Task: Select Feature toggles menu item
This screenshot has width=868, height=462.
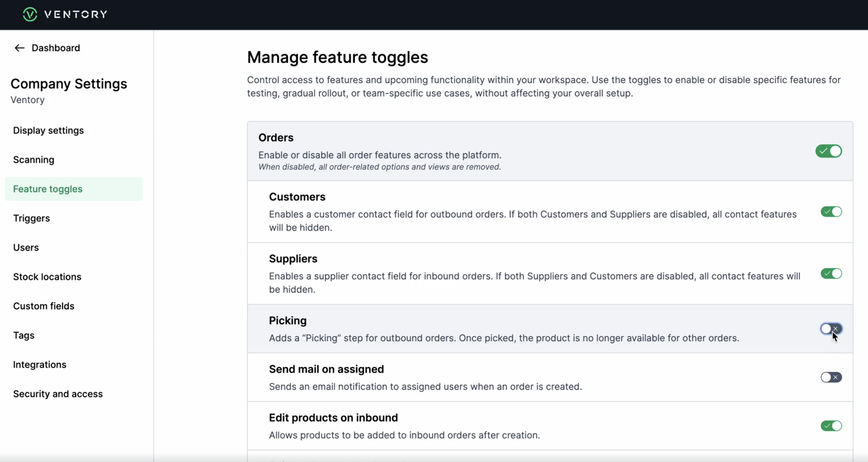Action: pos(74,189)
